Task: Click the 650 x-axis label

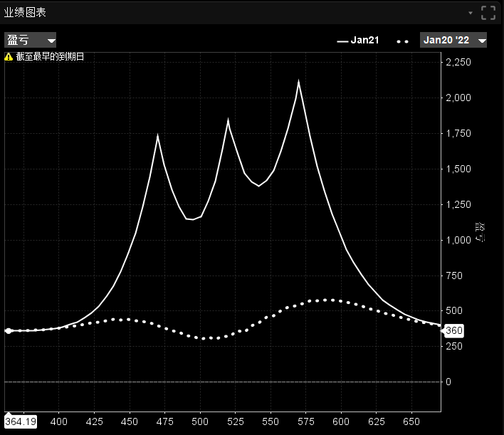Action: coord(411,421)
